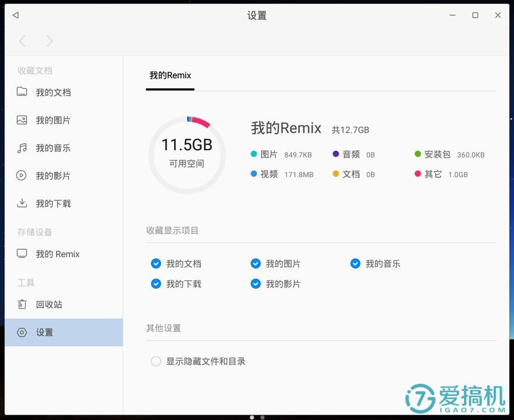
Task: Click the 11.5GB storage ring chart
Action: tap(187, 154)
